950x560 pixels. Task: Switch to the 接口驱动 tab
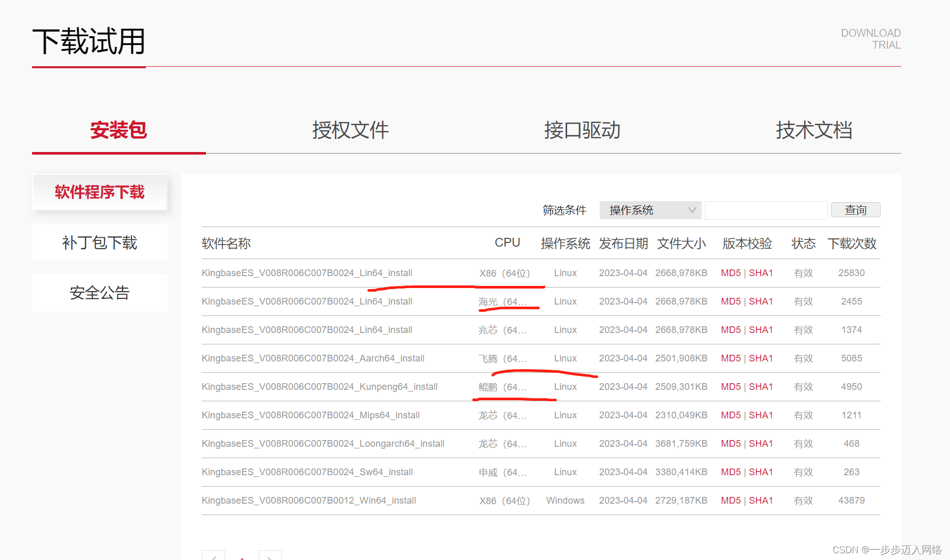[x=582, y=130]
